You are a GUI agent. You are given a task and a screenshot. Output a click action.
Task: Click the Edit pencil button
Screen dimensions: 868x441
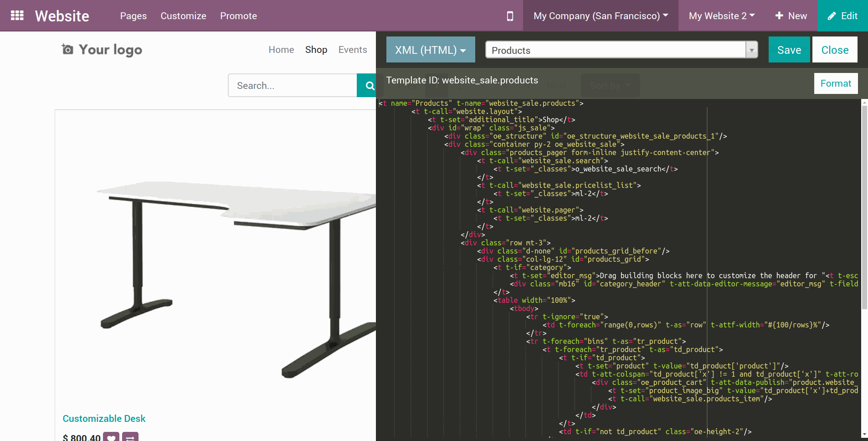click(x=842, y=16)
